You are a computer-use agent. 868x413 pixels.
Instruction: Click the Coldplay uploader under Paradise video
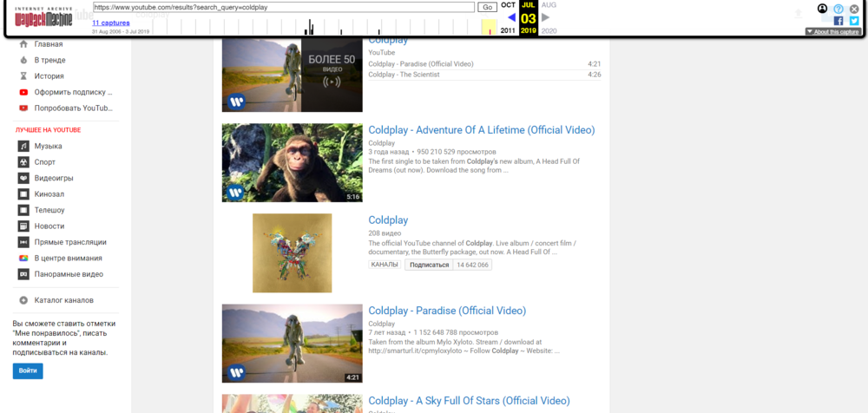click(381, 324)
